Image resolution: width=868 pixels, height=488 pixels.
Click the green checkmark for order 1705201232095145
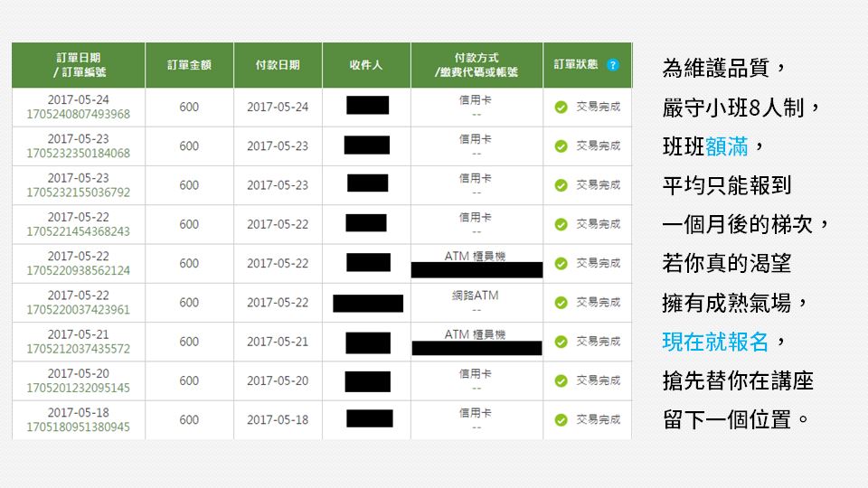[x=561, y=381]
